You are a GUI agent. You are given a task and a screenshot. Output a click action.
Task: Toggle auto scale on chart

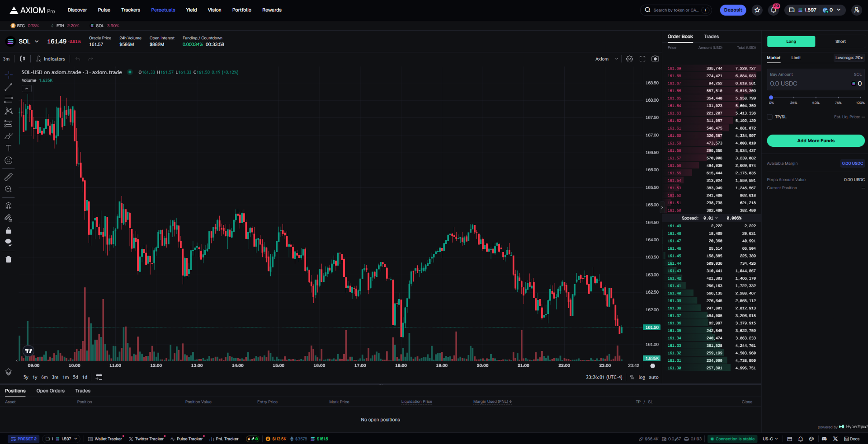pyautogui.click(x=654, y=377)
